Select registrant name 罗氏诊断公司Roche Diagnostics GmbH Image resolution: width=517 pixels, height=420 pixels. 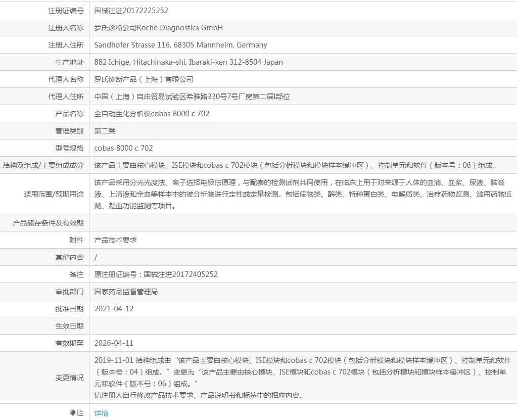[159, 28]
